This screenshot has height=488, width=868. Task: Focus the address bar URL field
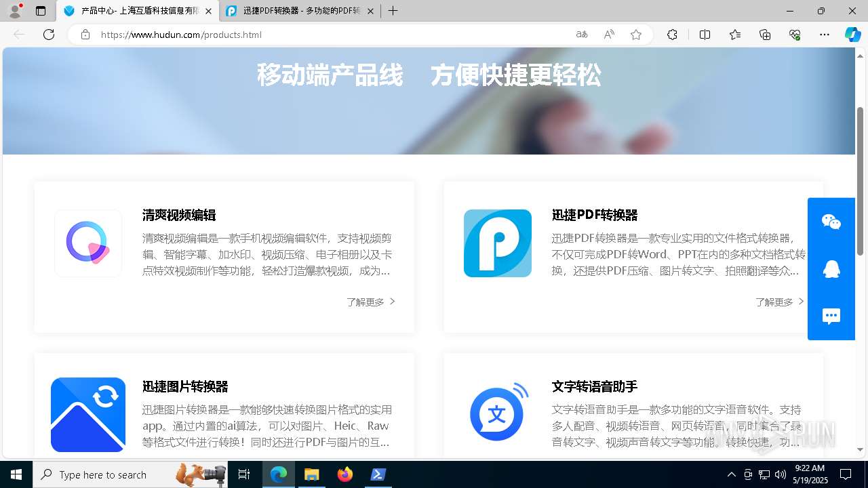332,35
